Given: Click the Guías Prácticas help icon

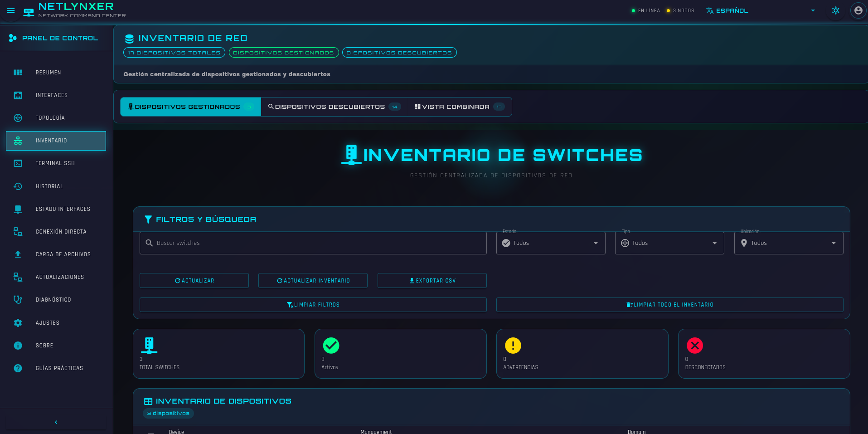Looking at the screenshot, I should [x=18, y=368].
